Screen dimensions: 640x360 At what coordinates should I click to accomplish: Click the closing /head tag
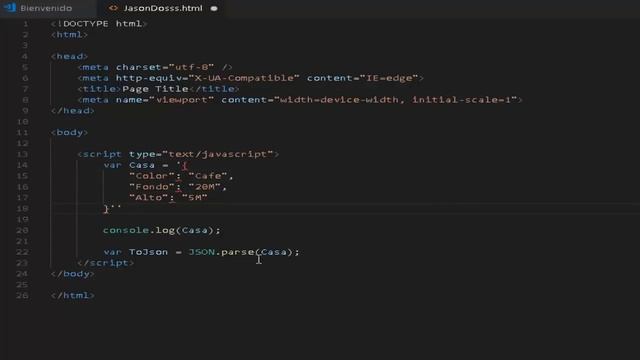pos(73,111)
